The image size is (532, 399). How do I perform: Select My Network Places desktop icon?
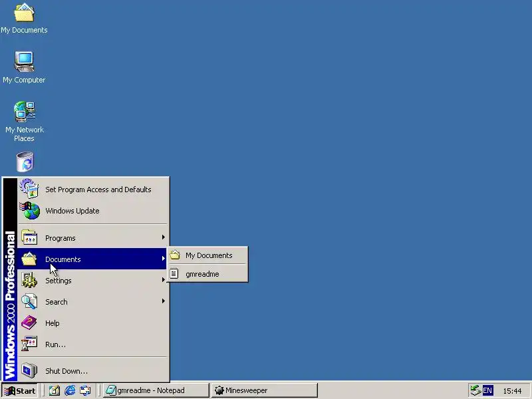click(x=24, y=122)
